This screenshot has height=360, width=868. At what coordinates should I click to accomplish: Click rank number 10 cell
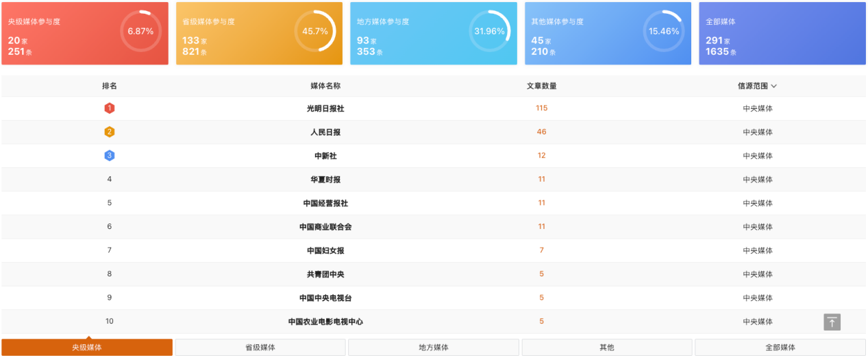[110, 321]
